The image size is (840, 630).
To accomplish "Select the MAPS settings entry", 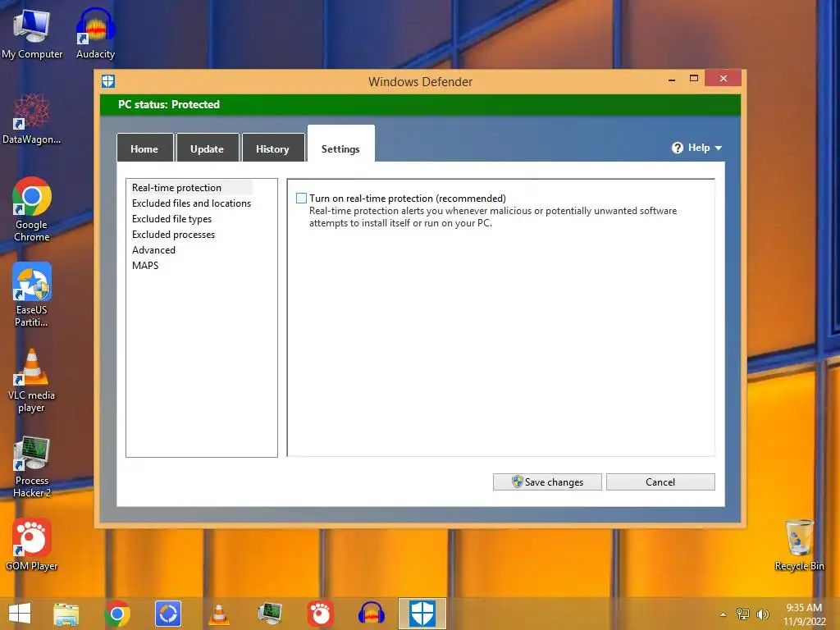I will 145,265.
